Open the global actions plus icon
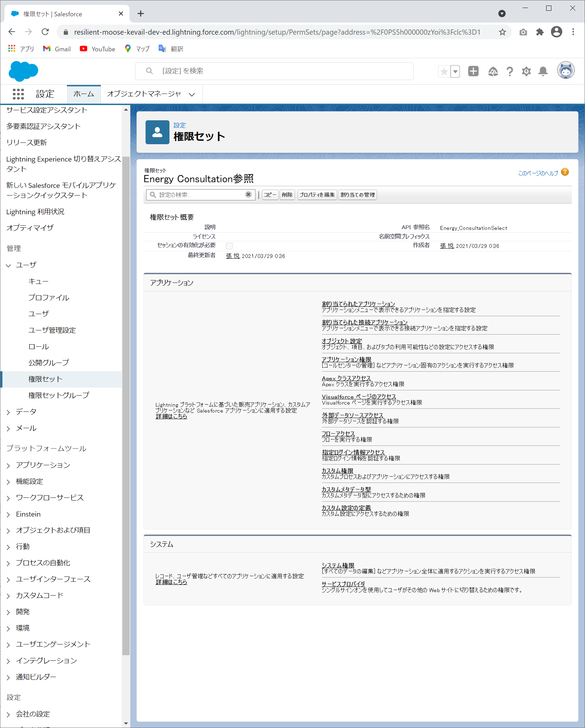 coord(473,71)
